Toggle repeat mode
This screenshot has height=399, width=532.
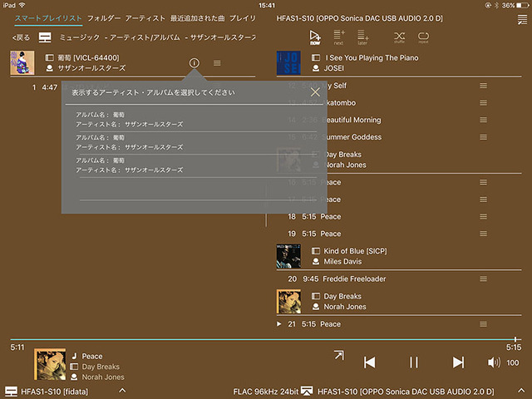[x=424, y=37]
